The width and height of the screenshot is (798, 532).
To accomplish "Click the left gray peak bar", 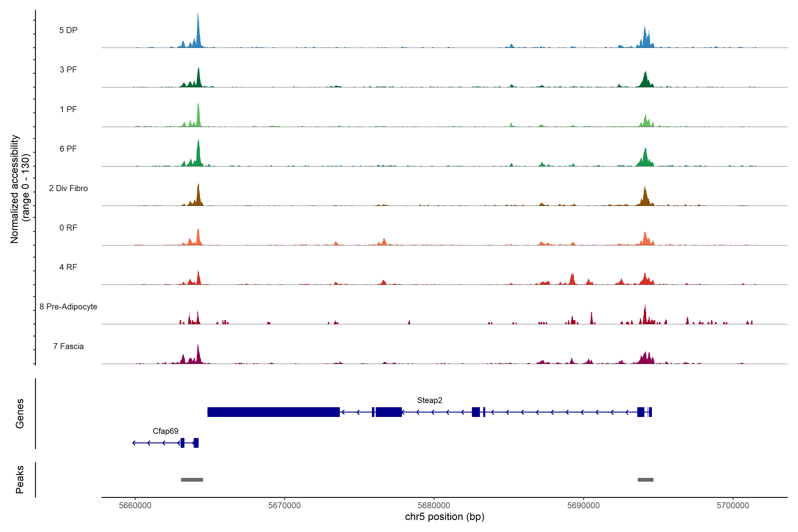I will [x=192, y=480].
